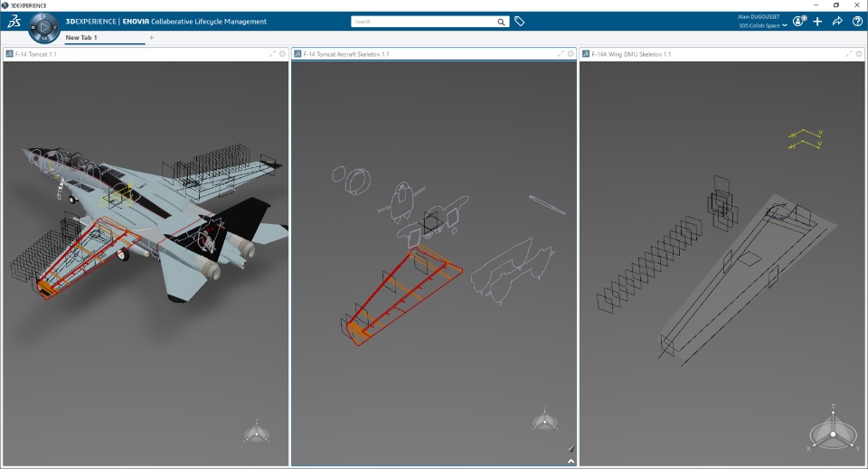Maximize the F-14 Tomcat Aircraft Skeleton widget
This screenshot has width=868, height=469.
point(561,53)
